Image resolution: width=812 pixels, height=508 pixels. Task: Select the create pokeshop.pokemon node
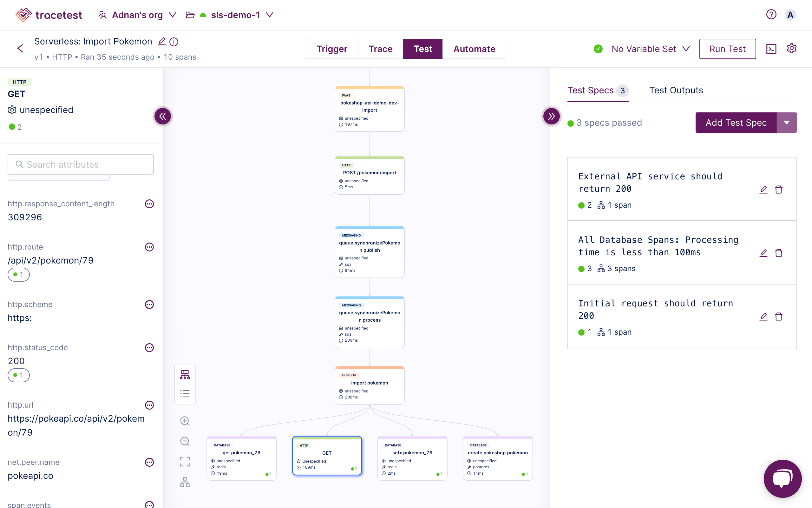coord(498,458)
